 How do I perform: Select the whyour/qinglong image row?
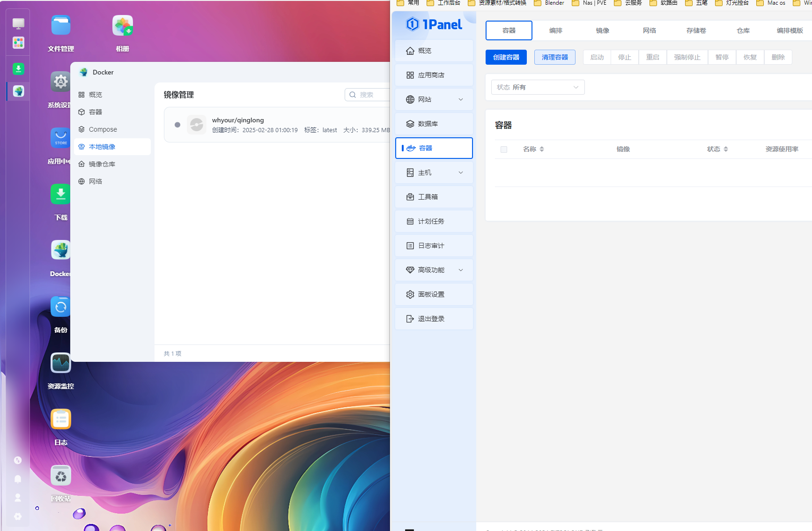(x=277, y=125)
